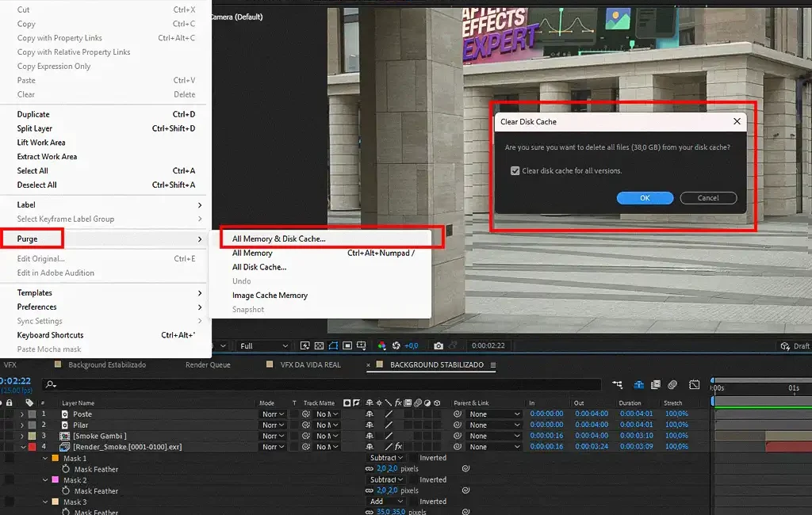Click the red label swatch of Render_Smoke layer

pyautogui.click(x=32, y=447)
